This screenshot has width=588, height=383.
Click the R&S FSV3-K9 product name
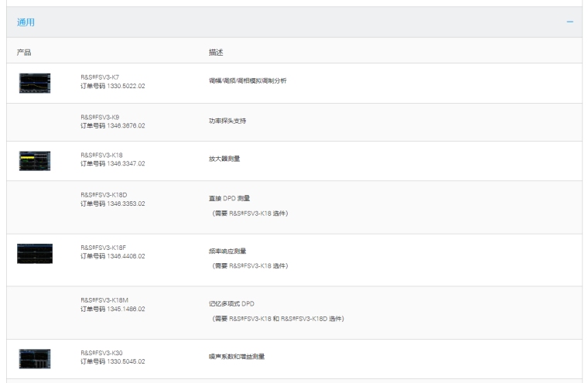point(100,117)
